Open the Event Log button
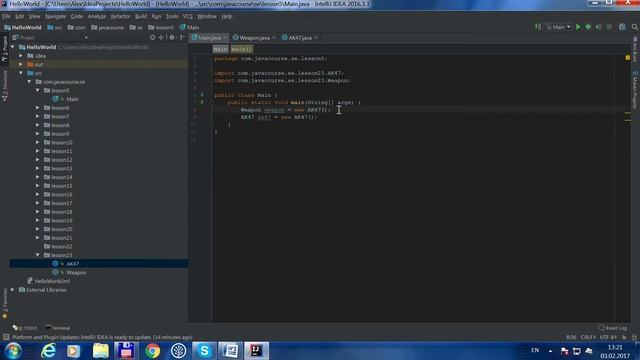This screenshot has width=640, height=360. click(613, 328)
